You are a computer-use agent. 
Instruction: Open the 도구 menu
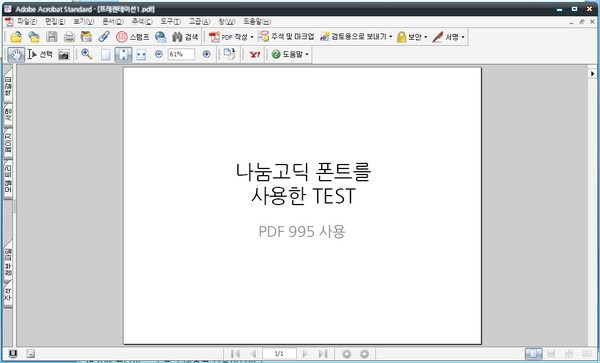[x=170, y=21]
